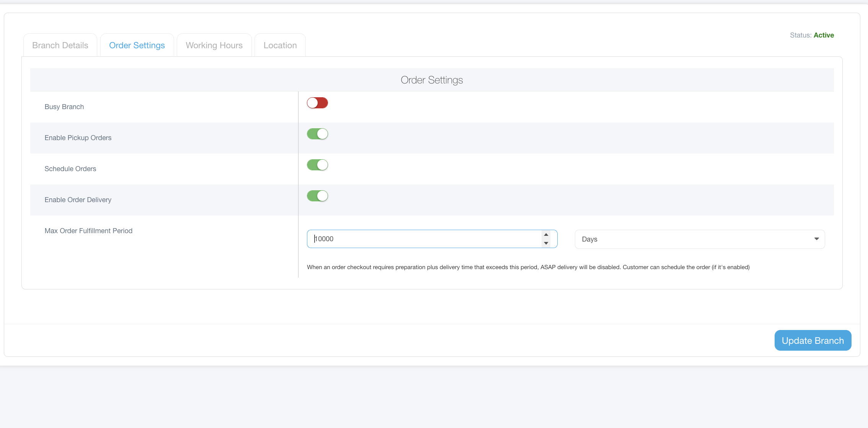Click the Schedule Orders label text

coord(70,169)
